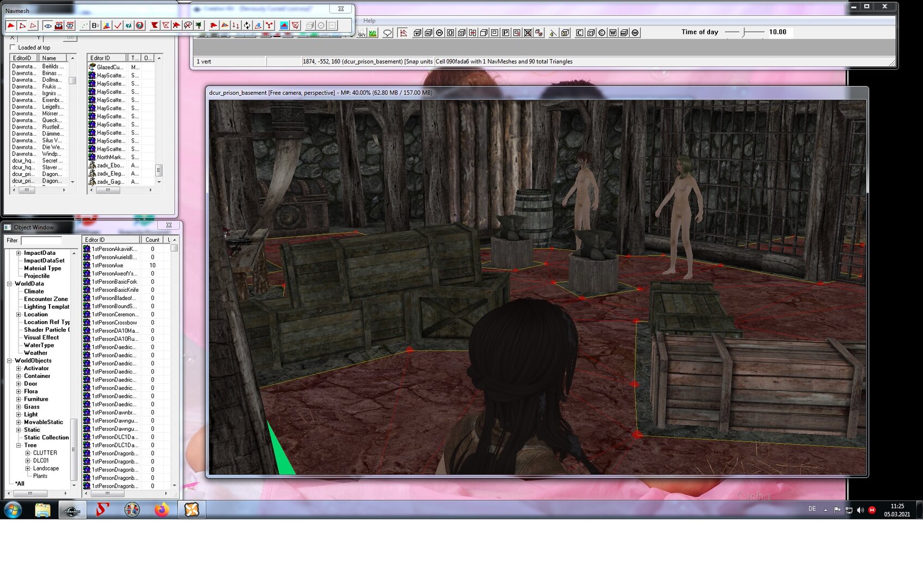Select the '*All' tree item
This screenshot has width=923, height=588.
[20, 483]
